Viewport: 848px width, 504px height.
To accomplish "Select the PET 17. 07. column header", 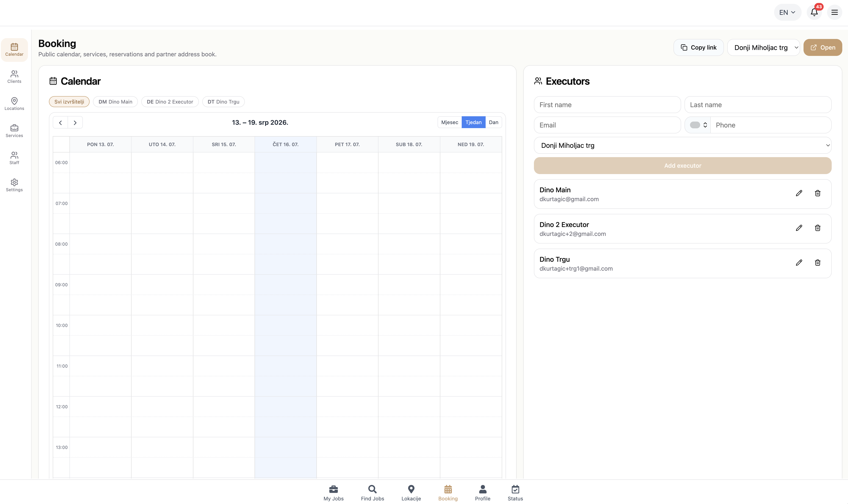I will click(347, 145).
